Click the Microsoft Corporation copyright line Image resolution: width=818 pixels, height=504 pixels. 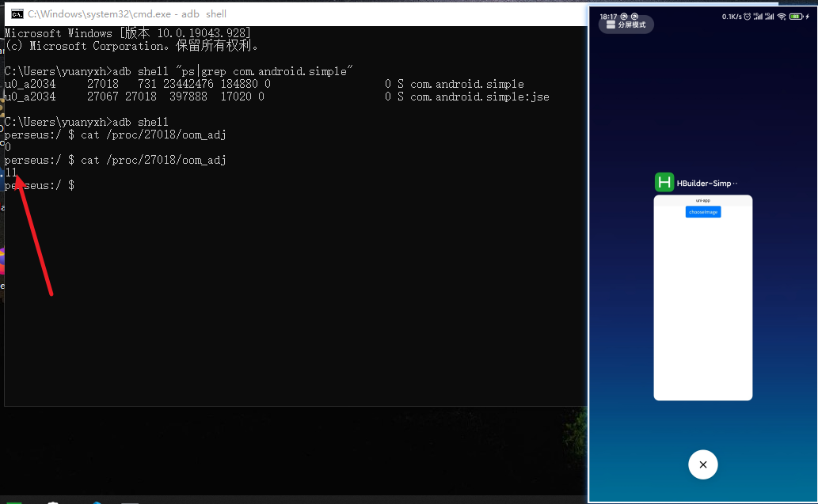131,46
